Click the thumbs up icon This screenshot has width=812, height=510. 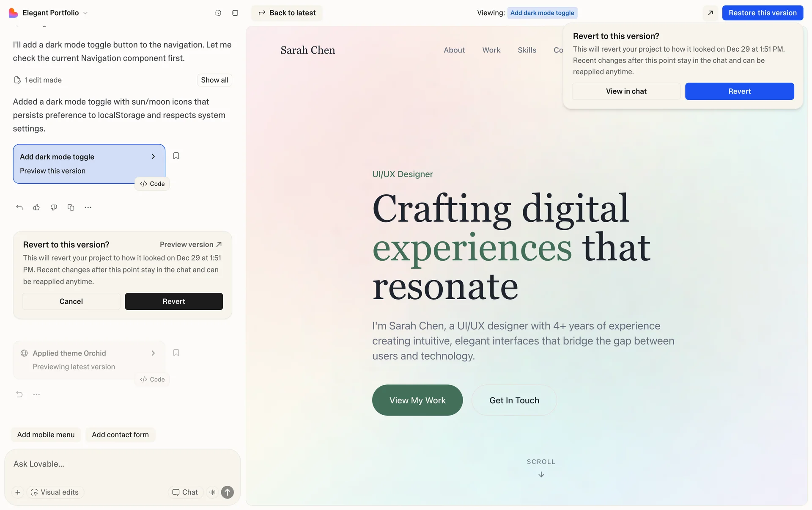(37, 207)
